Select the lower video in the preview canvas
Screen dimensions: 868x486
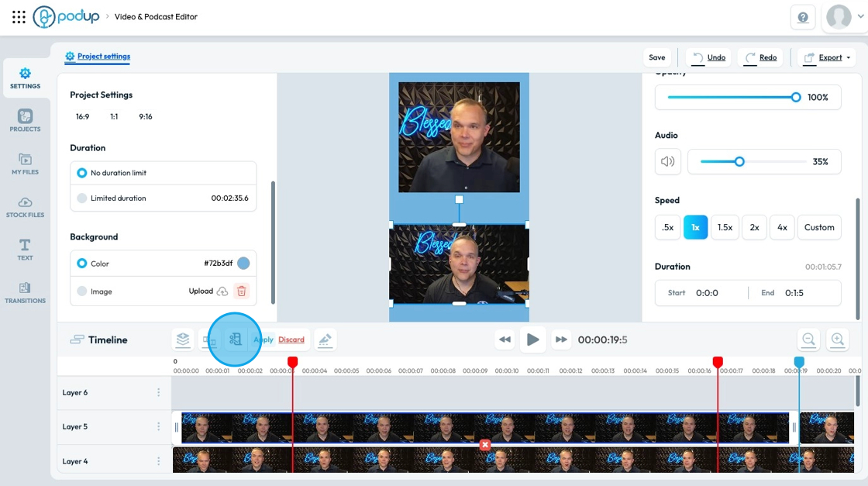pos(459,264)
